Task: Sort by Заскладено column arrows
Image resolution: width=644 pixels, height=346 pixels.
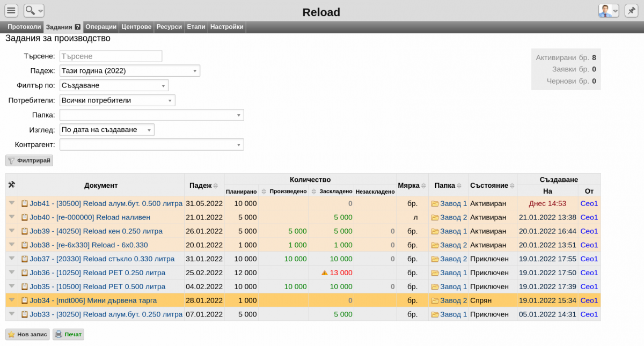Action: coord(313,191)
